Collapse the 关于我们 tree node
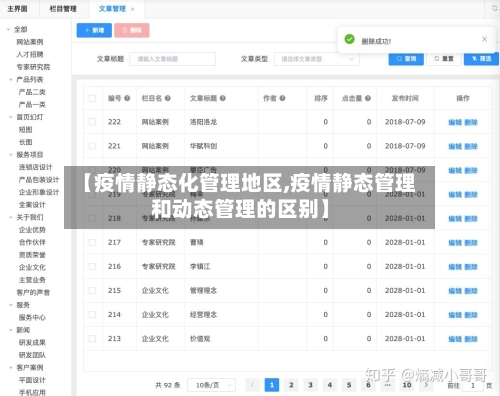 [11, 217]
